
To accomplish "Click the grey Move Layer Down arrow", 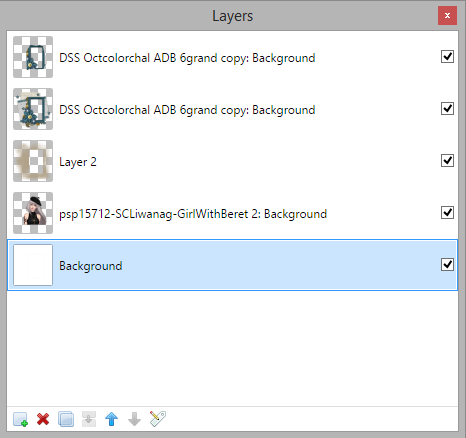I will 134,419.
